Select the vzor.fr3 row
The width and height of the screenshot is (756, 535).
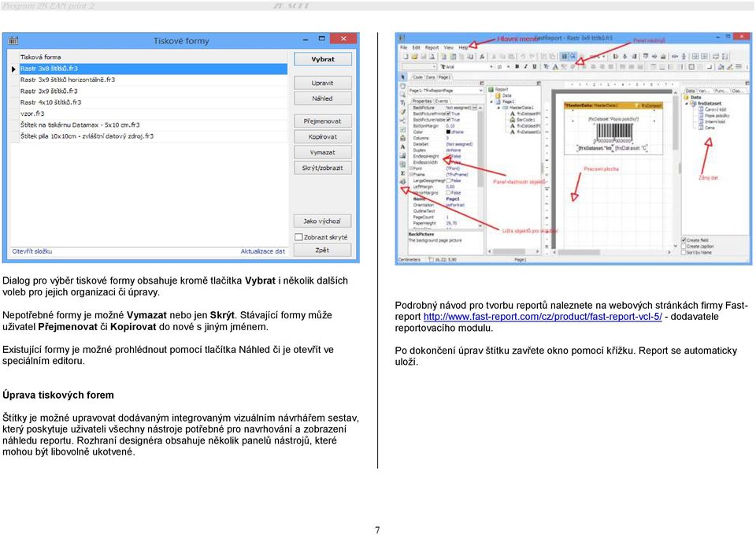154,113
